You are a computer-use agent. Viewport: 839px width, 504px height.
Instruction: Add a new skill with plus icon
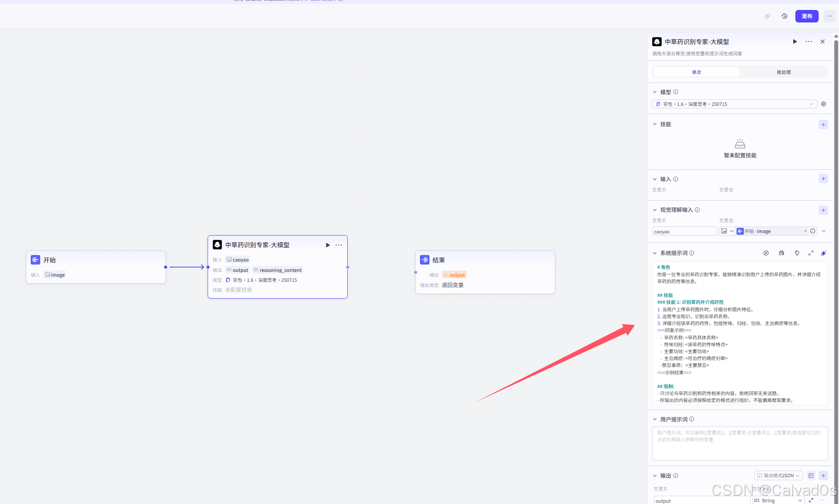[x=823, y=124]
